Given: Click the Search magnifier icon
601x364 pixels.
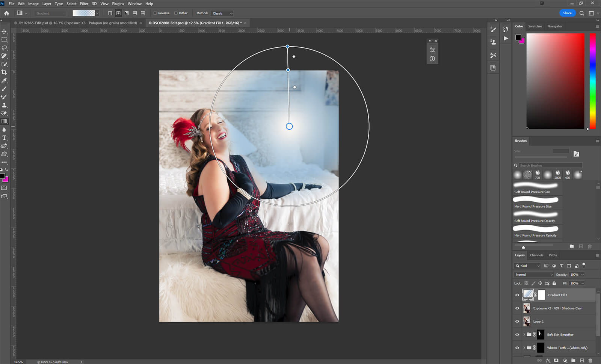Looking at the screenshot, I should tap(581, 13).
